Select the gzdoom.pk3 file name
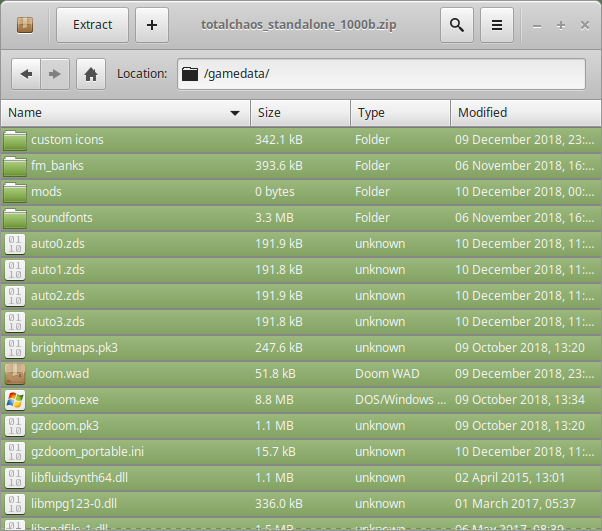The height and width of the screenshot is (531, 602). click(64, 426)
